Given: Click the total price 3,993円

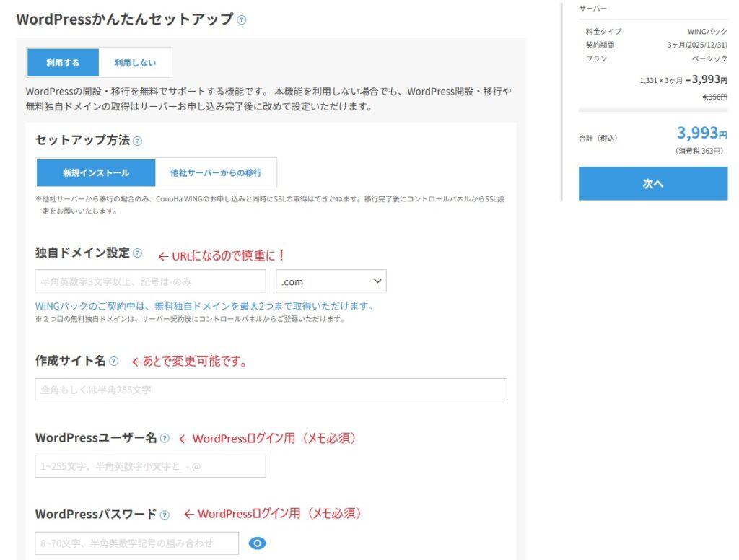Looking at the screenshot, I should (x=701, y=133).
